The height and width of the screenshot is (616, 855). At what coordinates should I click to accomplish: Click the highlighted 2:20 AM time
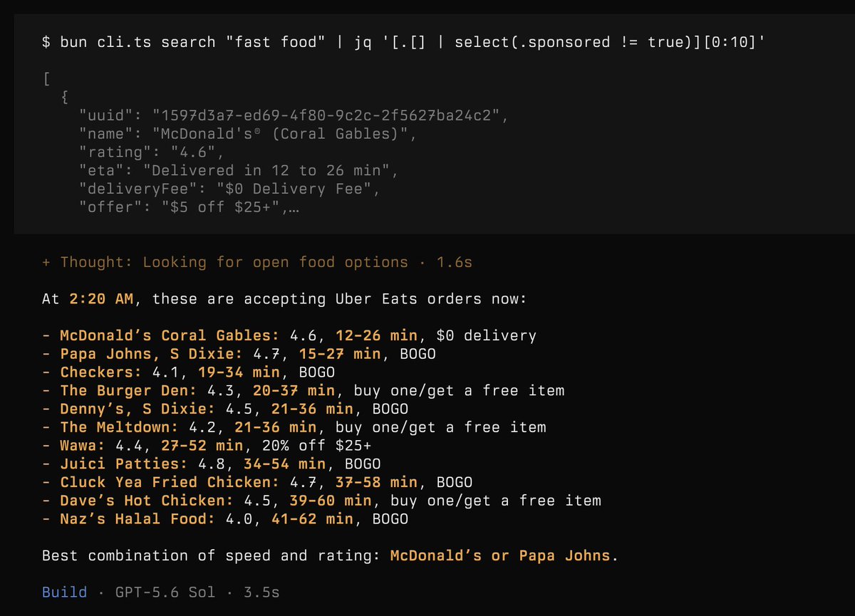tap(101, 299)
